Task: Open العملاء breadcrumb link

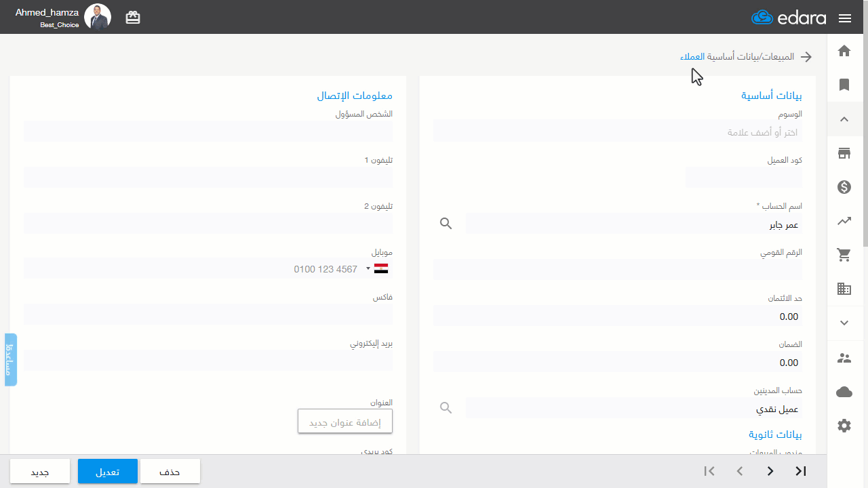Action: [x=692, y=57]
